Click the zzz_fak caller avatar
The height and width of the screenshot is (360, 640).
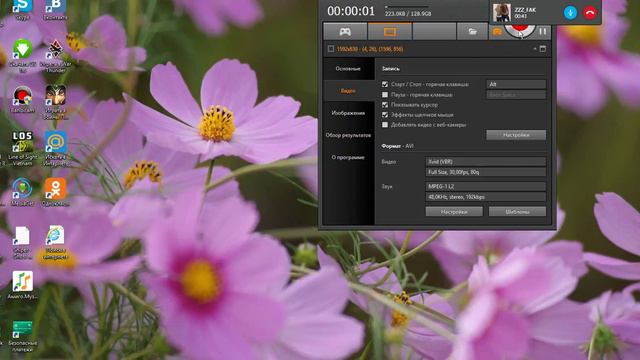(502, 13)
